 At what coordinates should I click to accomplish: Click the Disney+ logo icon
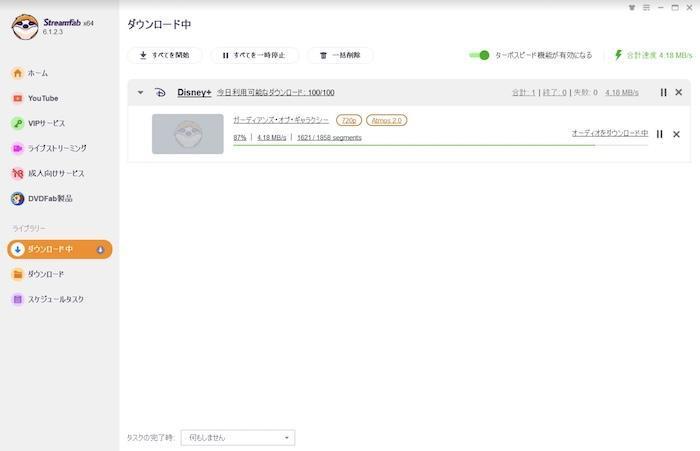tap(160, 92)
